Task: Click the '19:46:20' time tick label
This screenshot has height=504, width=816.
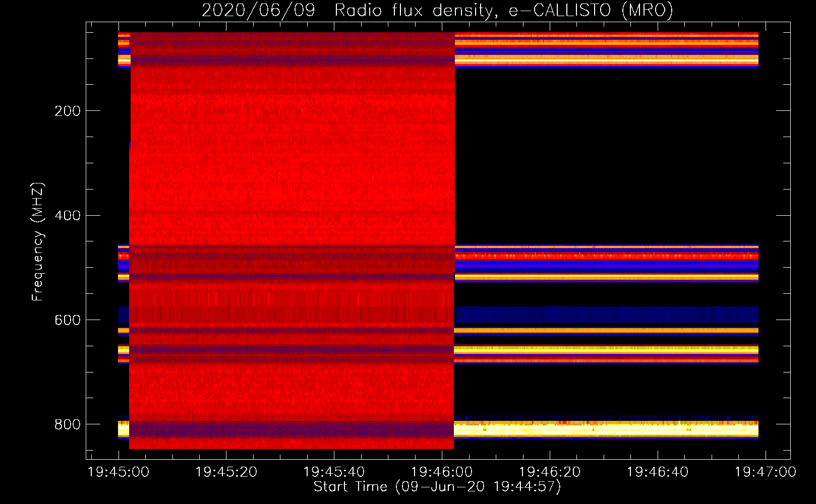Action: pos(550,472)
